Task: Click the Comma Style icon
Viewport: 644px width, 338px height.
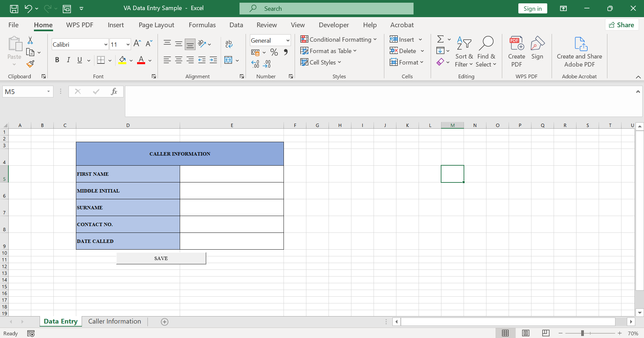Action: [286, 52]
